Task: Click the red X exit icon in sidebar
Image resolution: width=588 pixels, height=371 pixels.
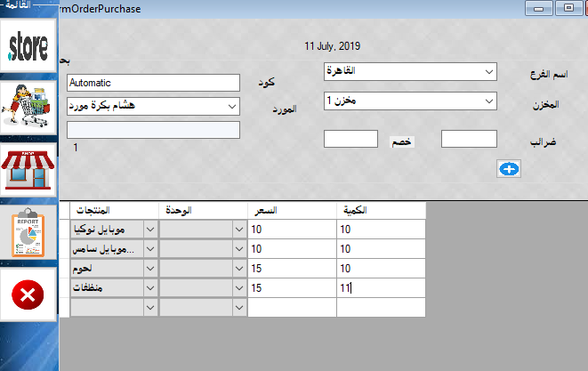Action: [x=28, y=294]
